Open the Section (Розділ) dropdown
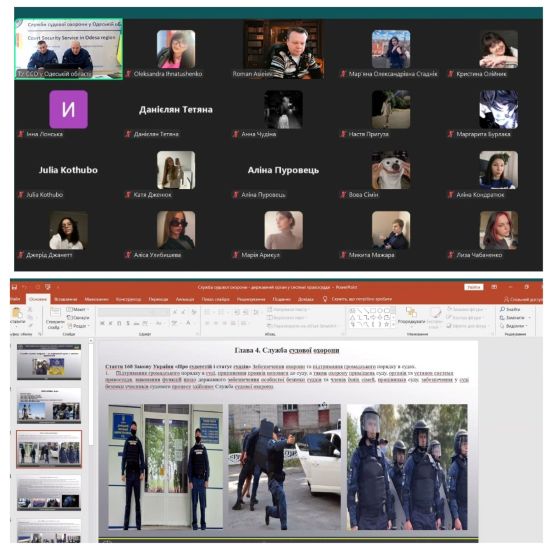Viewport: 550px width, 550px height. click(79, 326)
